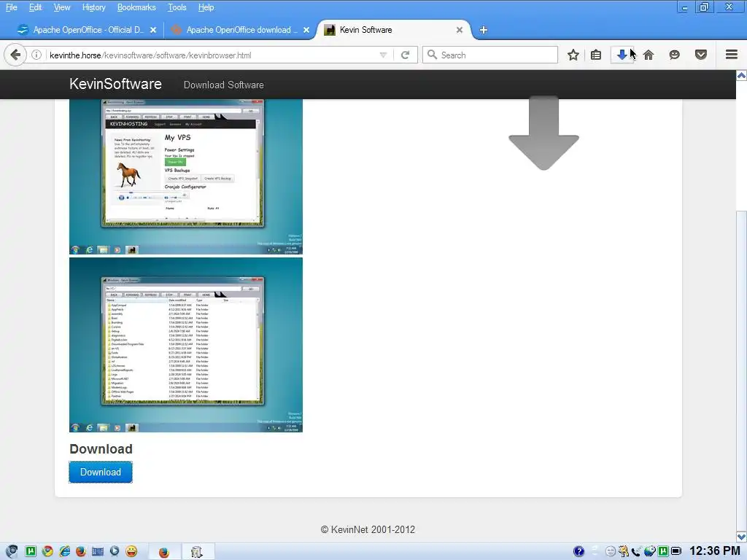Image resolution: width=747 pixels, height=560 pixels.
Task: Click the blue help question-mark tray icon
Action: [x=578, y=551]
